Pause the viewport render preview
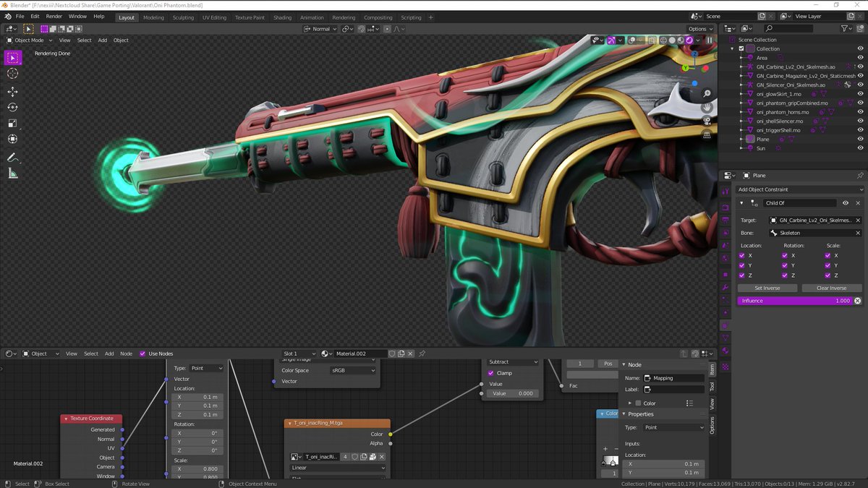 tap(709, 40)
